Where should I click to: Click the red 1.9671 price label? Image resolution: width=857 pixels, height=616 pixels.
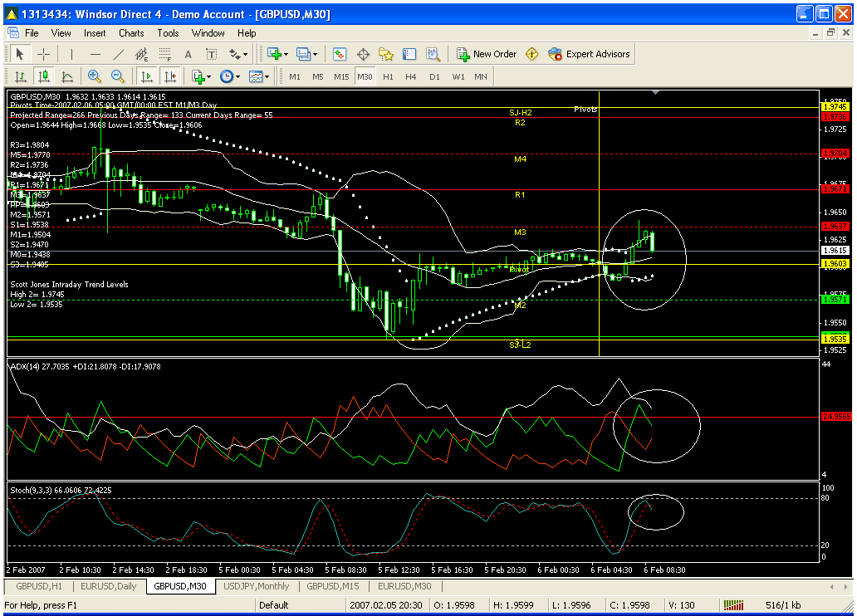835,189
